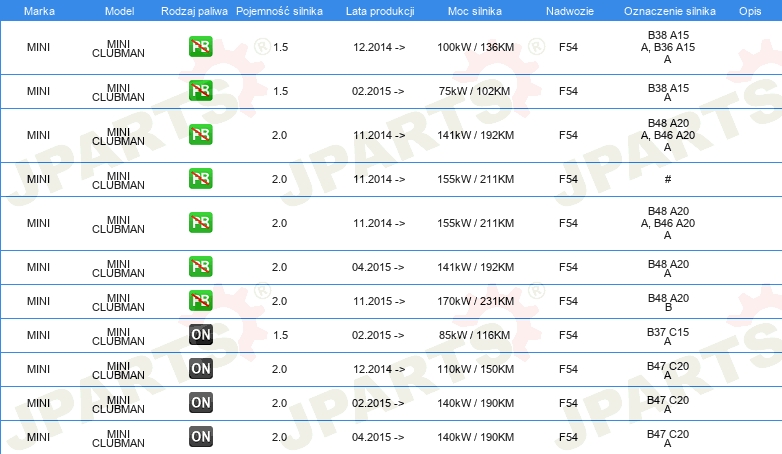This screenshot has width=782, height=454.
Task: Select B38 A15 A engine code in 75kW row
Action: (x=668, y=92)
